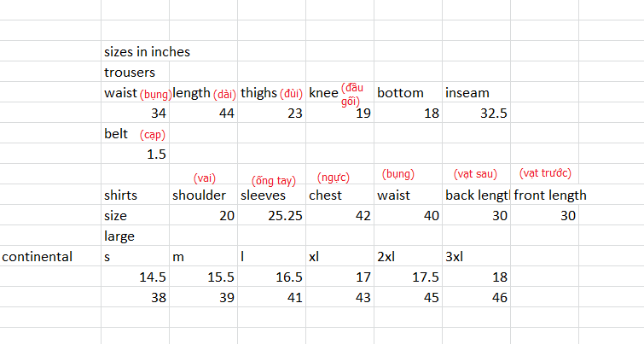This screenshot has width=644, height=344.
Task: Select the "shoulder" header cell
Action: (x=200, y=195)
